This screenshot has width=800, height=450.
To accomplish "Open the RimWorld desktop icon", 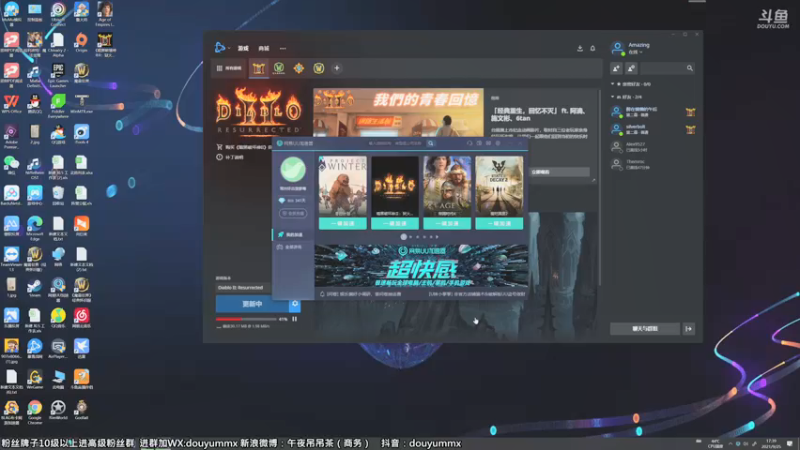I will (x=58, y=411).
